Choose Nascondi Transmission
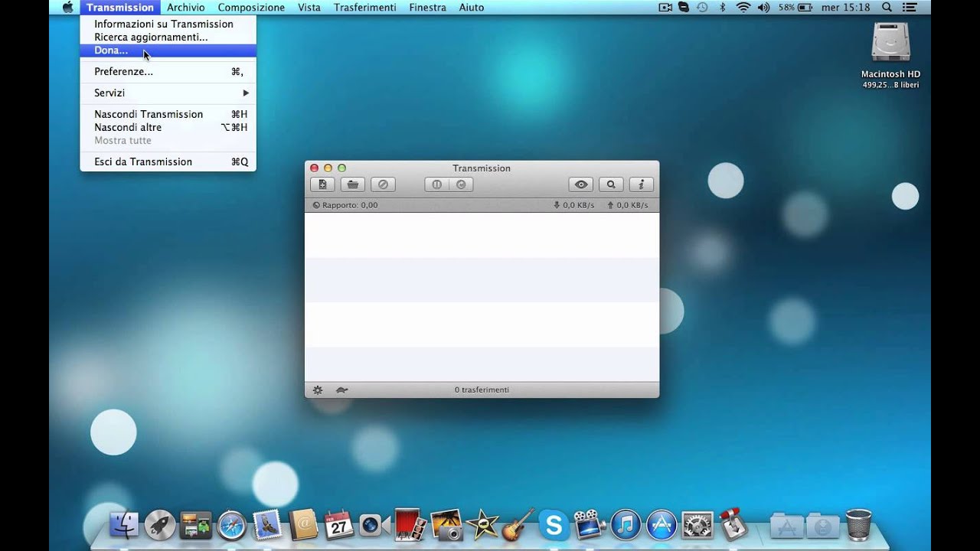 [x=168, y=114]
